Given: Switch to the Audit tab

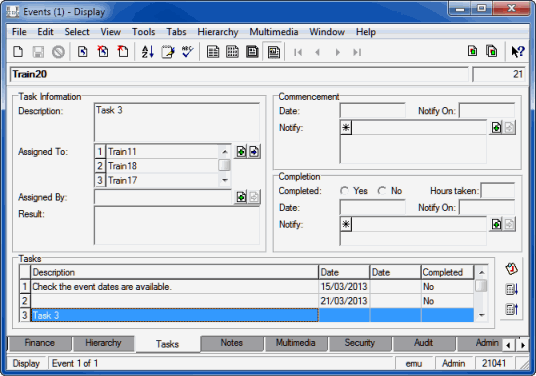Looking at the screenshot, I should click(424, 343).
